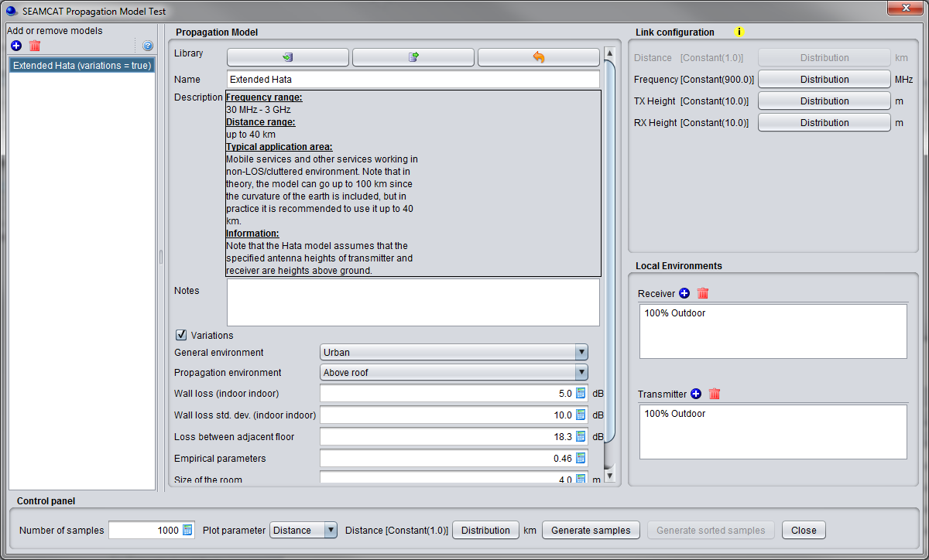Export model to library button
The height and width of the screenshot is (560, 929).
pyautogui.click(x=413, y=57)
